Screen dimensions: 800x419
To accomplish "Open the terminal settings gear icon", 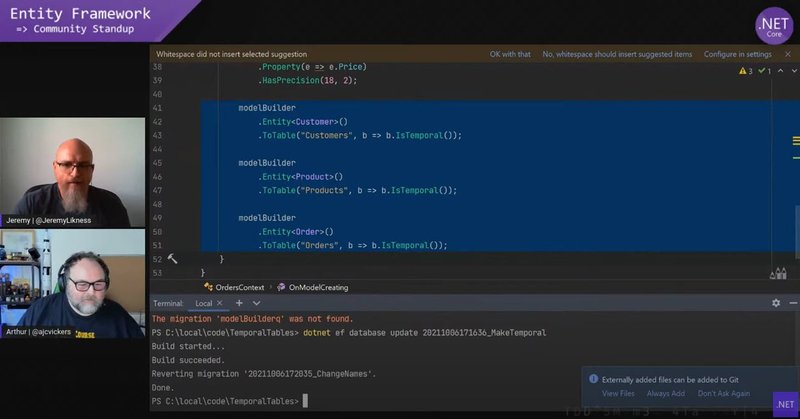I will pyautogui.click(x=776, y=303).
